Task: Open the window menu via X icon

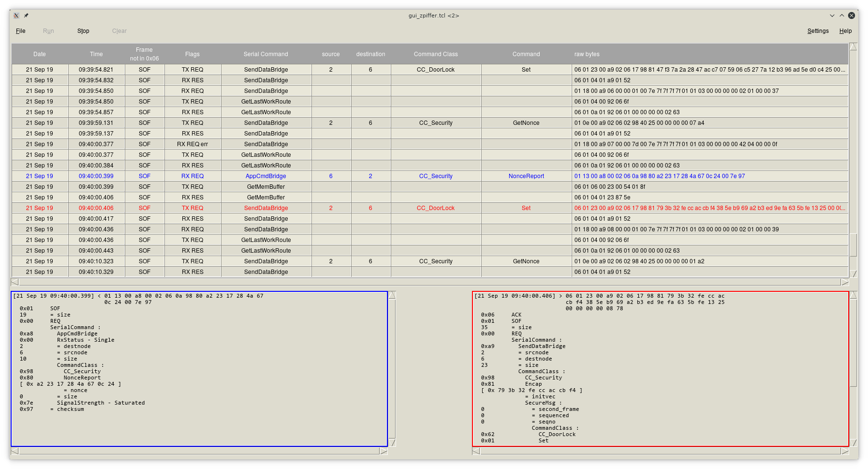Action: (x=16, y=15)
